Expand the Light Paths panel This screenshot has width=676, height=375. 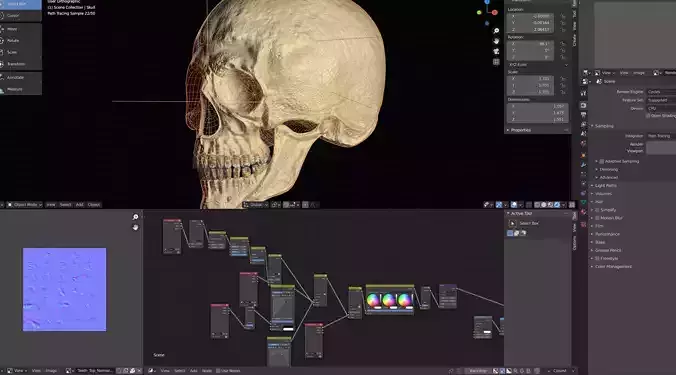(605, 186)
